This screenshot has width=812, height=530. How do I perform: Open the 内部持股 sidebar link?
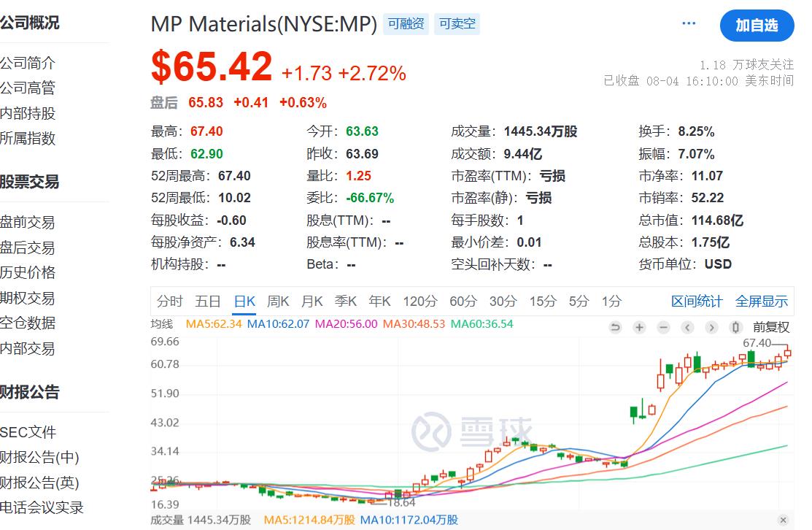[x=28, y=113]
